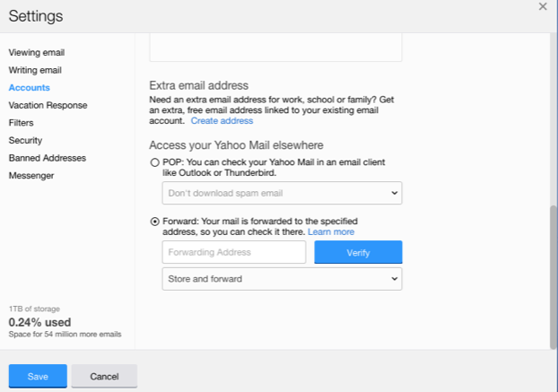Click the settings panel vertical scrollbar
This screenshot has height=392, width=558.
(553, 269)
